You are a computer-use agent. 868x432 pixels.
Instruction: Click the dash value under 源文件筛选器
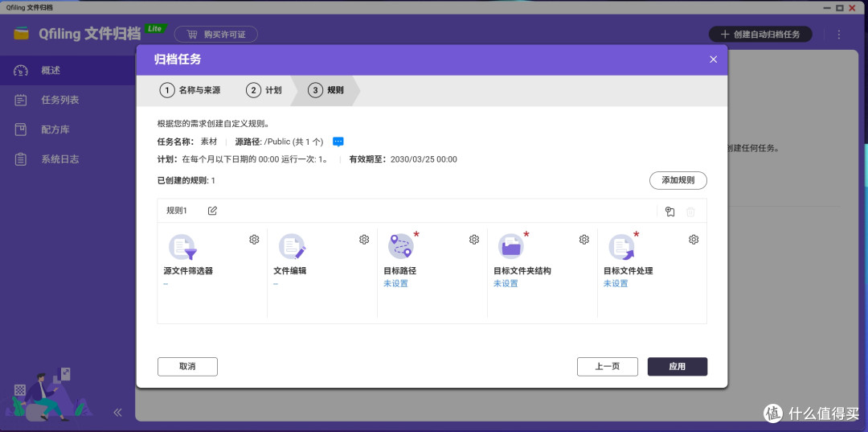[x=166, y=283]
